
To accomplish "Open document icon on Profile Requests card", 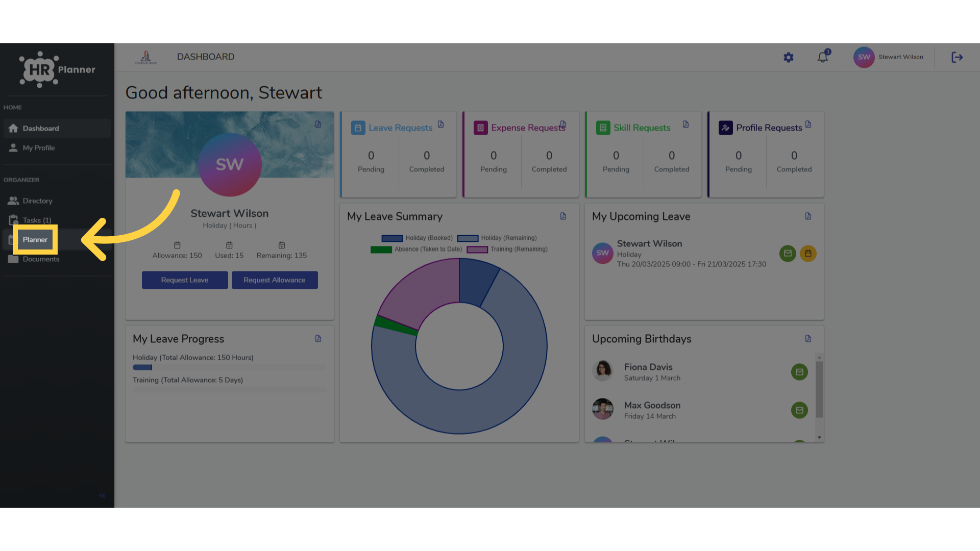I will point(808,124).
